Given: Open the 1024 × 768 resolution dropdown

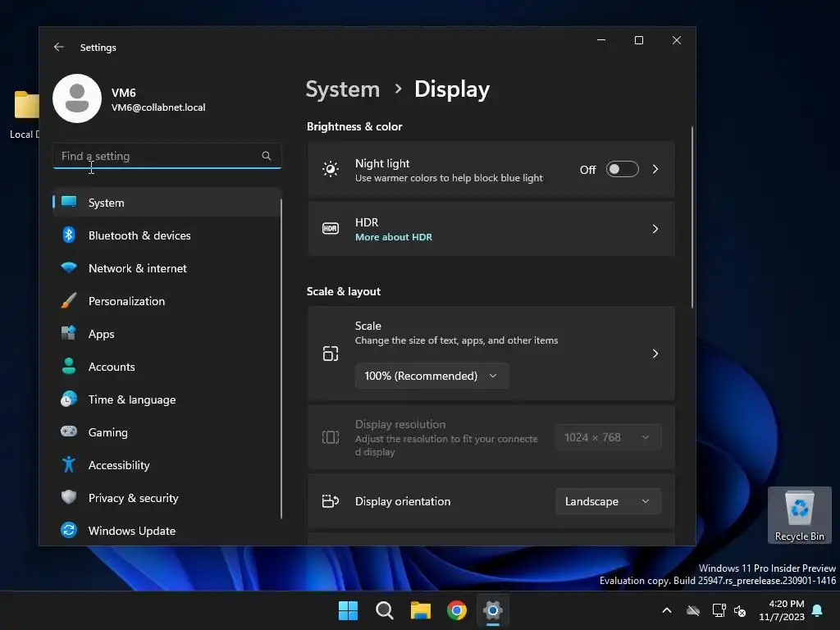Looking at the screenshot, I should [x=609, y=437].
